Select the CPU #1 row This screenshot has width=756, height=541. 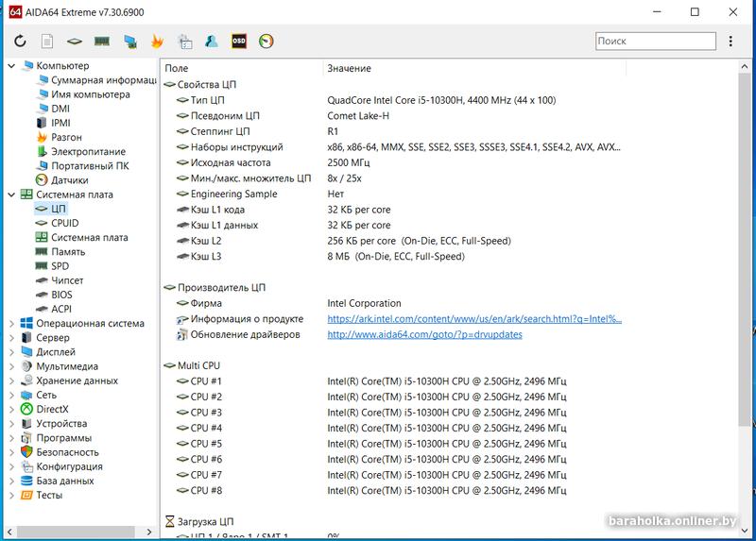pos(393,381)
